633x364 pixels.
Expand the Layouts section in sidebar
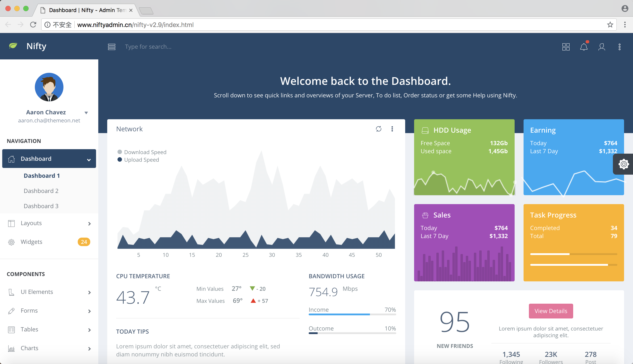[x=49, y=223]
